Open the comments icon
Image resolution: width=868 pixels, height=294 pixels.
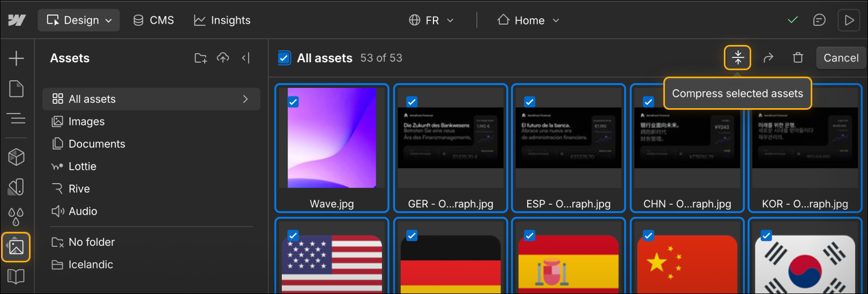coord(819,20)
